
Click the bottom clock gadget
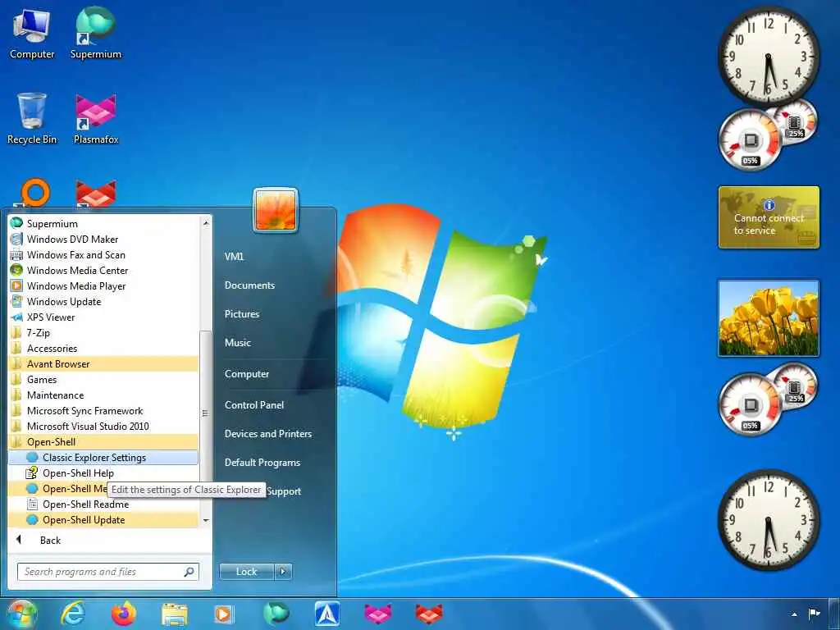pos(768,520)
